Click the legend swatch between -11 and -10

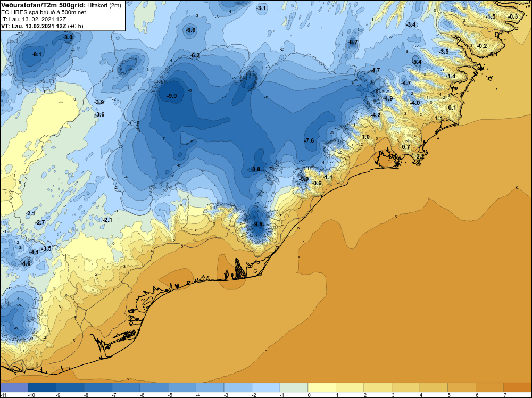(x=14, y=387)
